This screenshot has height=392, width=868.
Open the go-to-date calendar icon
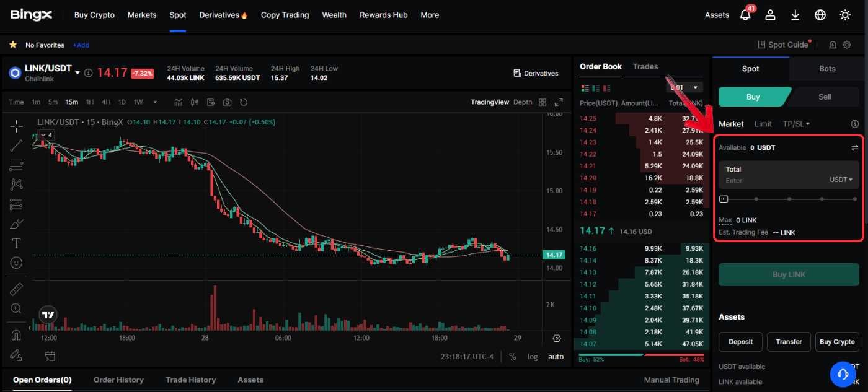pyautogui.click(x=50, y=356)
